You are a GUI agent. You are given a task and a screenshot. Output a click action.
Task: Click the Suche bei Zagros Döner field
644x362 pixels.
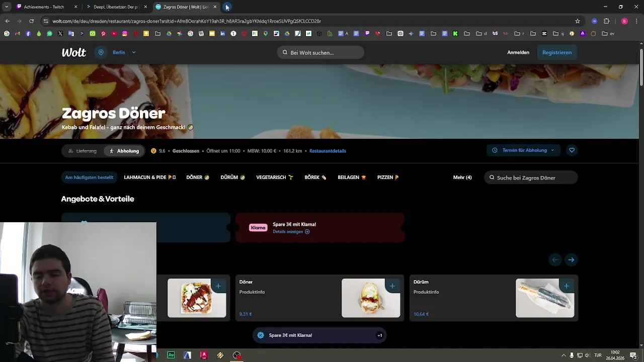[x=531, y=177]
